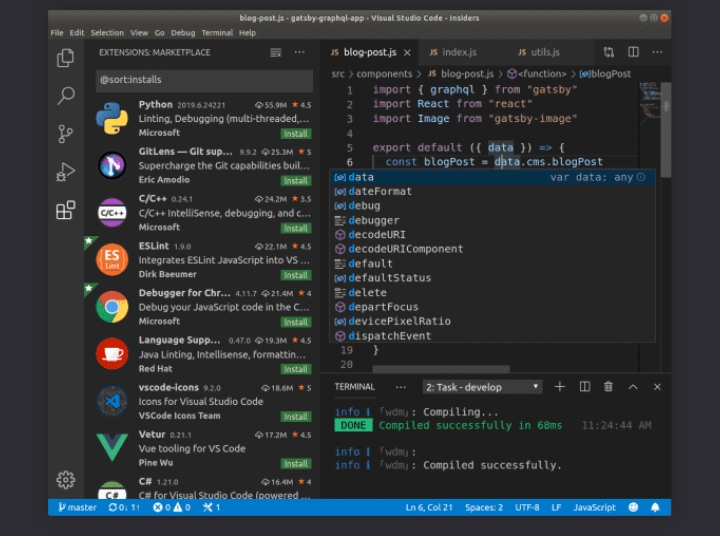Open the Extensions view icon
The width and height of the screenshot is (720, 536).
tap(65, 210)
